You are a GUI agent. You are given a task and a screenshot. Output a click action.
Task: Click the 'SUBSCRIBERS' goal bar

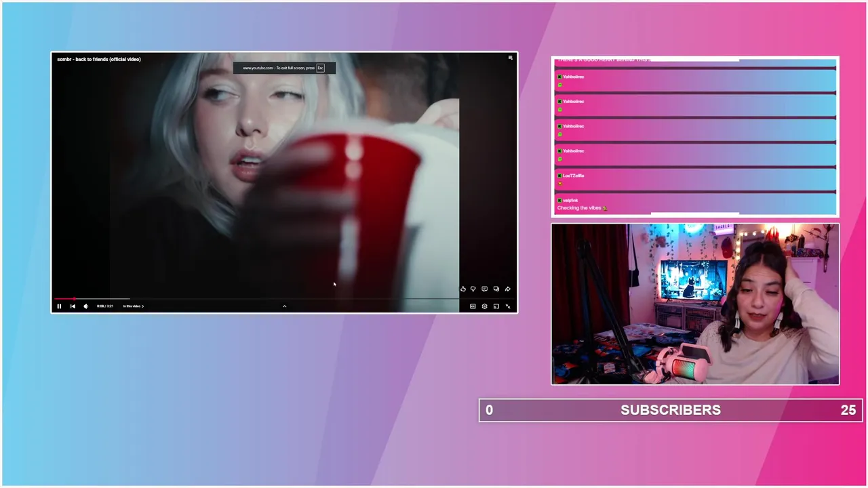671,410
